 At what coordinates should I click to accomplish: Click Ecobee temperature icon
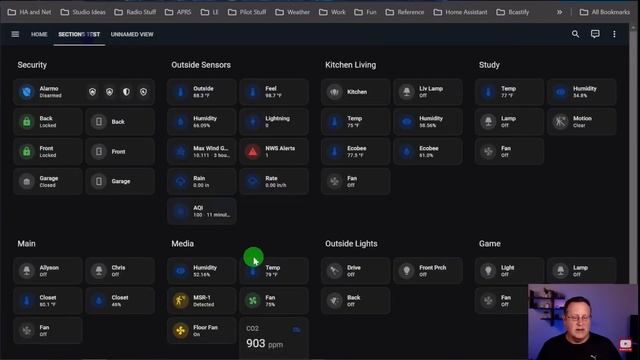click(335, 151)
